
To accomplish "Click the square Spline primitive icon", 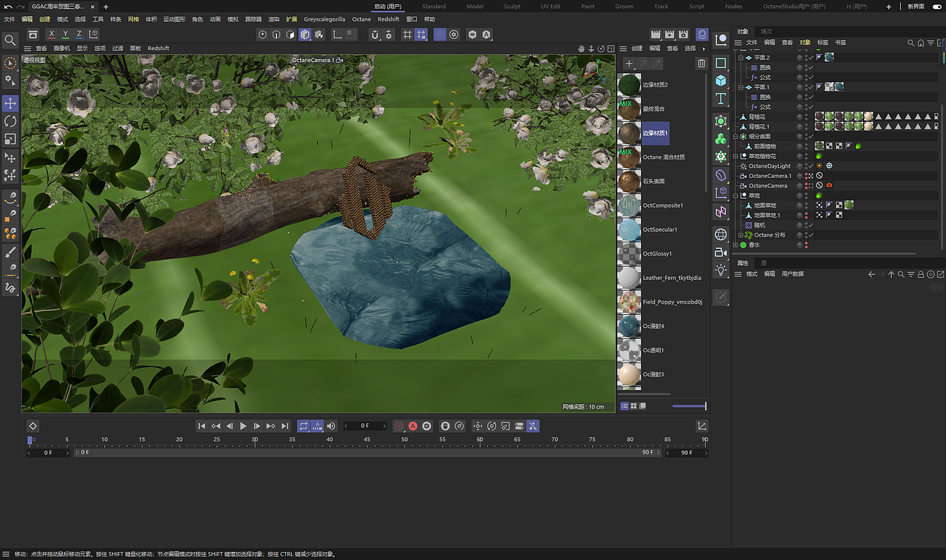I will pos(721,63).
